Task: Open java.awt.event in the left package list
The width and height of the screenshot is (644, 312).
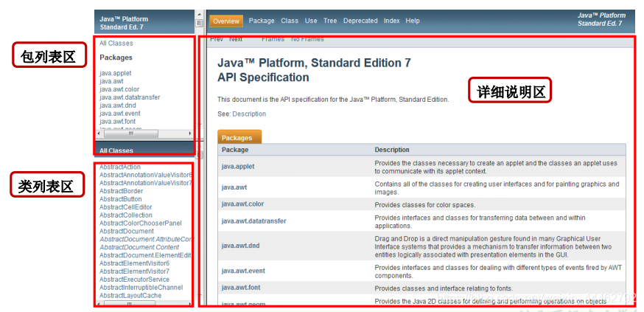Action: click(x=120, y=114)
